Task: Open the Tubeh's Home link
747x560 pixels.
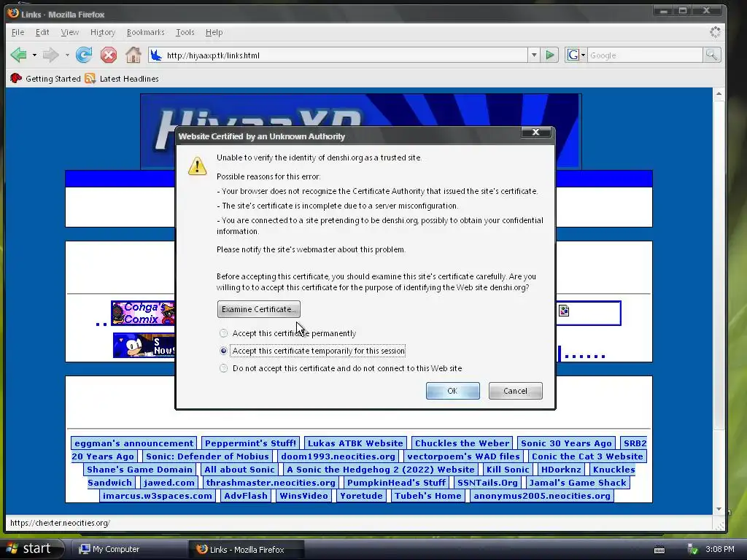Action: tap(427, 496)
